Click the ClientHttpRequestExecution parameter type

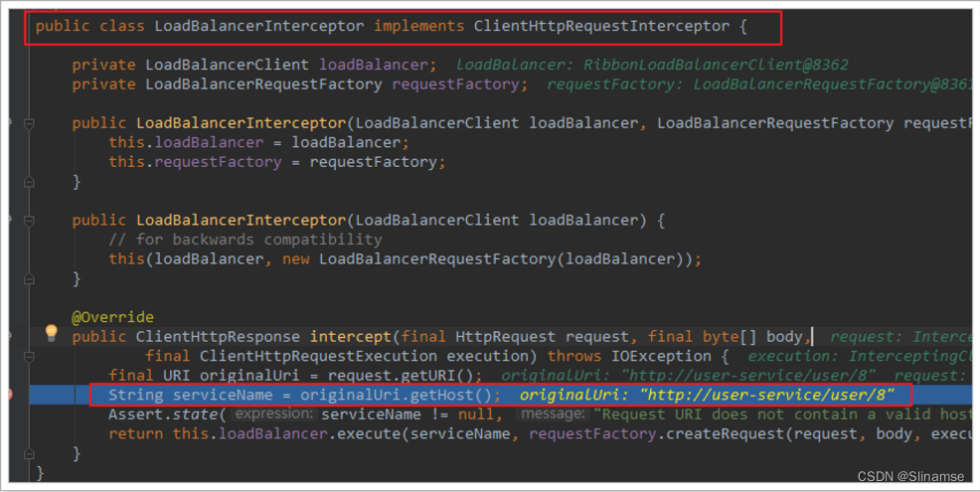point(318,356)
